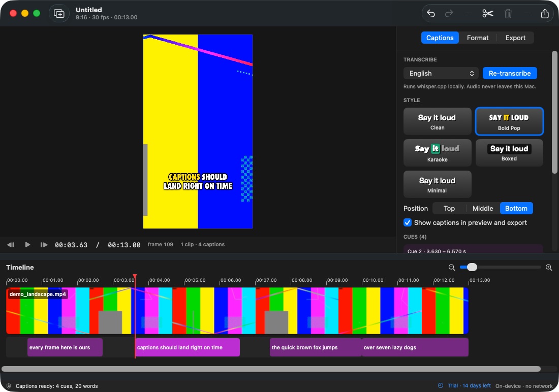The image size is (559, 392).
Task: Click the 00:10.00 mark on timeline ruler
Action: pos(372,280)
